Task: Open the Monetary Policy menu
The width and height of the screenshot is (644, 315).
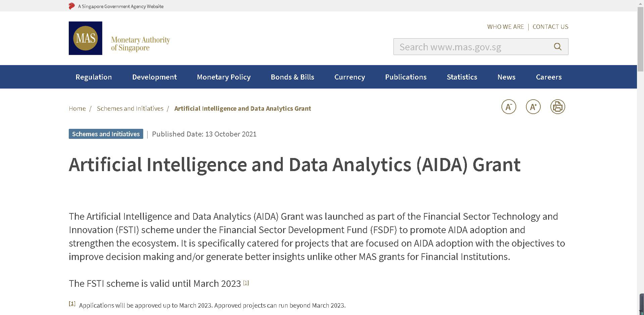Action: point(224,77)
